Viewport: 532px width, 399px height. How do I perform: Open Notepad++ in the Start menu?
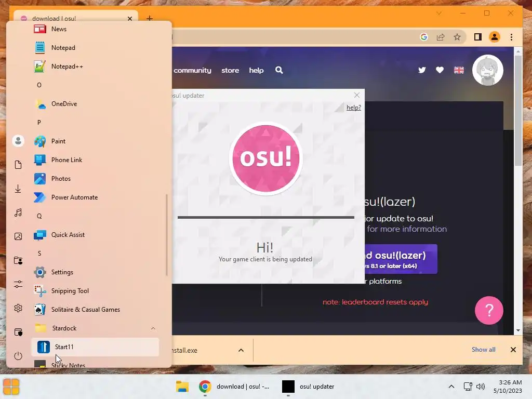[96, 66]
